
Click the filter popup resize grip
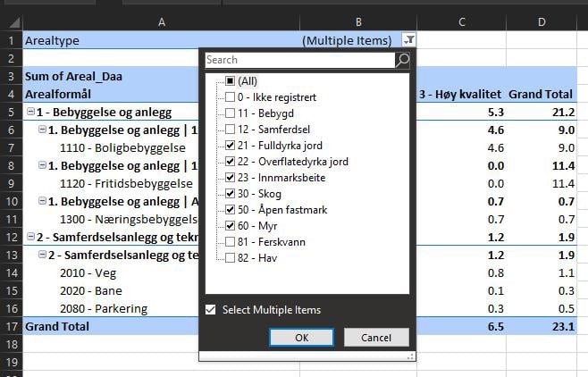[411, 356]
